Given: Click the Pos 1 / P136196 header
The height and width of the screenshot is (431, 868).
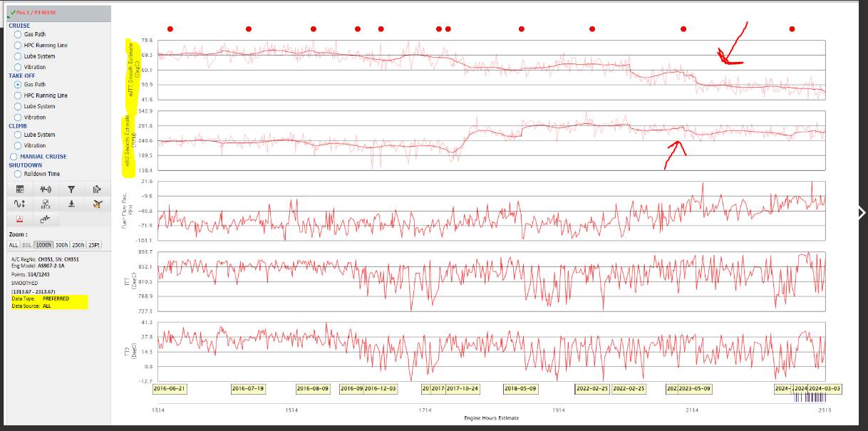Looking at the screenshot, I should [x=36, y=11].
